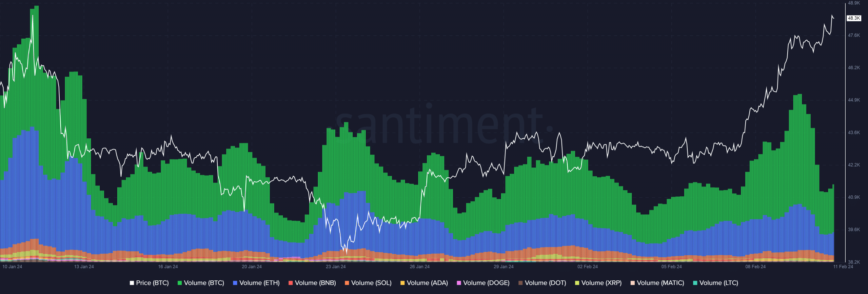The width and height of the screenshot is (868, 294).
Task: Click the 10 Jan 24 date label
Action: pos(12,267)
